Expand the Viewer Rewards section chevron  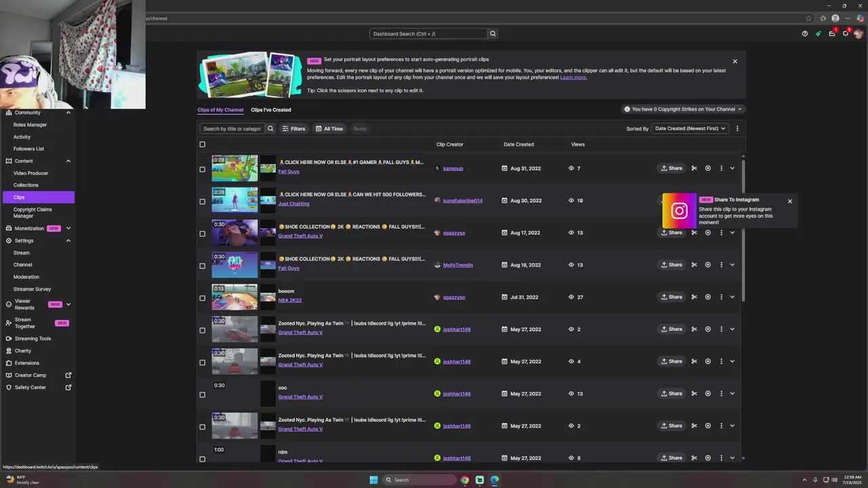click(68, 304)
